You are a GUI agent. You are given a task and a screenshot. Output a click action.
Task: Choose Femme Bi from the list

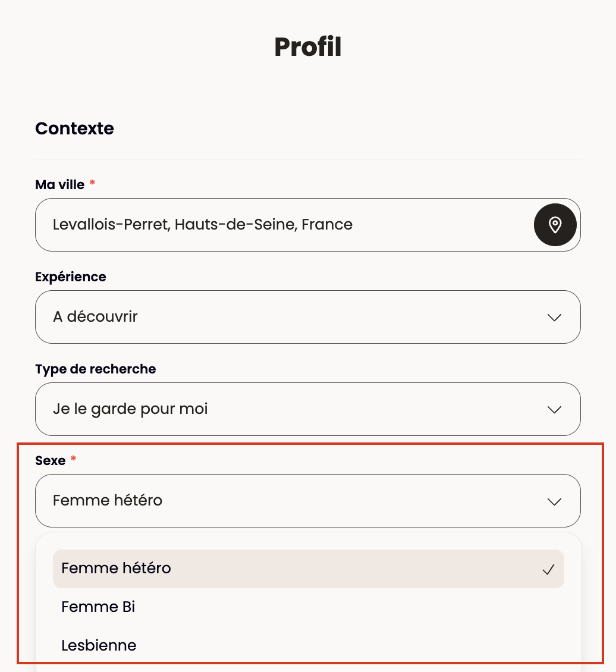[x=309, y=607]
